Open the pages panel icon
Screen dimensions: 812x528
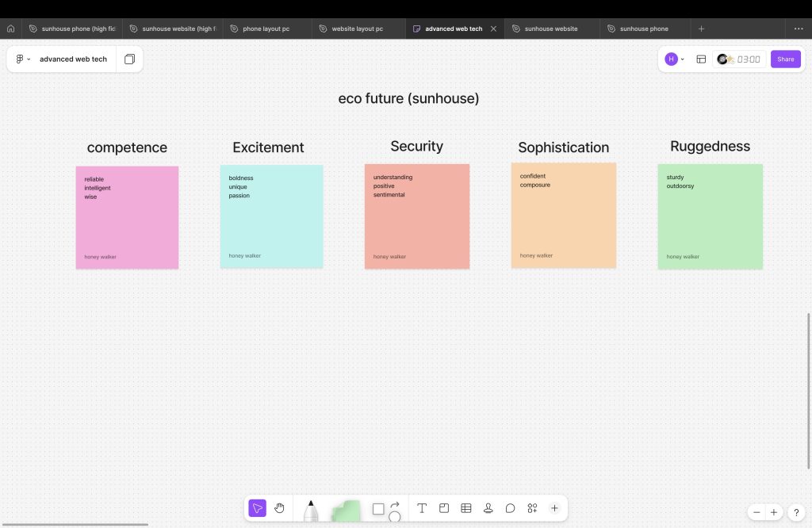(x=129, y=59)
